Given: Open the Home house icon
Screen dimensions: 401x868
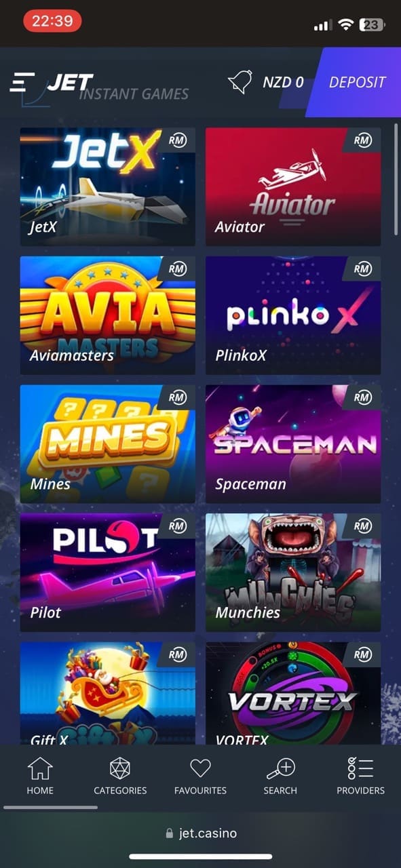Looking at the screenshot, I should pos(40,769).
